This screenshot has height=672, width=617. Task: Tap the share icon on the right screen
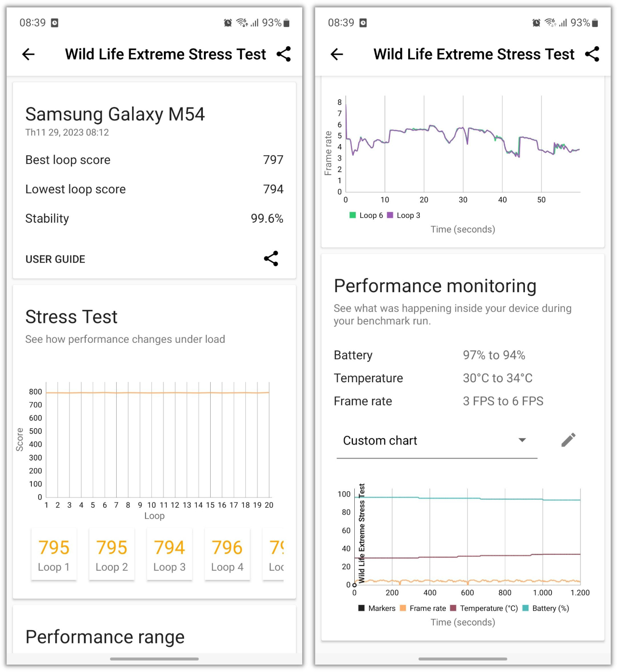pyautogui.click(x=592, y=54)
